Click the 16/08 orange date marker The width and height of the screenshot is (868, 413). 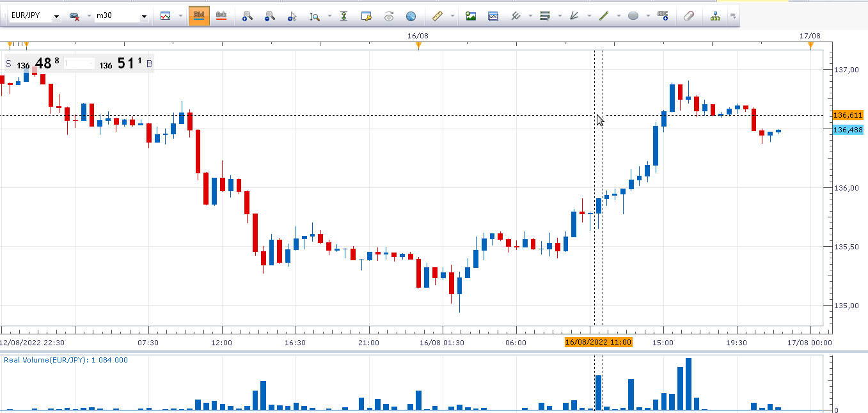[x=419, y=45]
